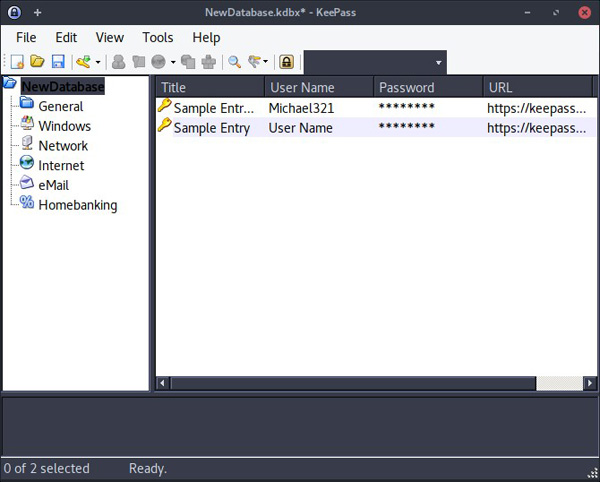The width and height of the screenshot is (600, 482).
Task: Click inside the quick search box
Action: 368,62
